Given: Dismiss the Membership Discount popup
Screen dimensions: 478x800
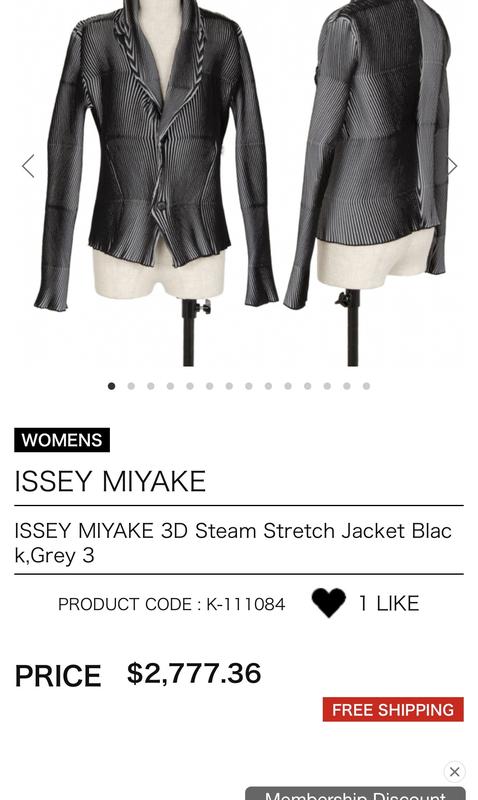Looking at the screenshot, I should pyautogui.click(x=455, y=771).
